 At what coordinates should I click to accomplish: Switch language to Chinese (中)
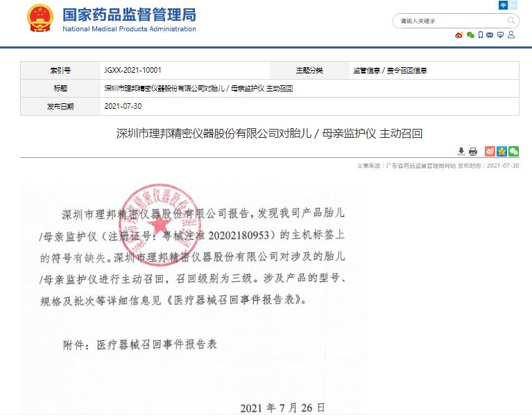click(x=503, y=6)
